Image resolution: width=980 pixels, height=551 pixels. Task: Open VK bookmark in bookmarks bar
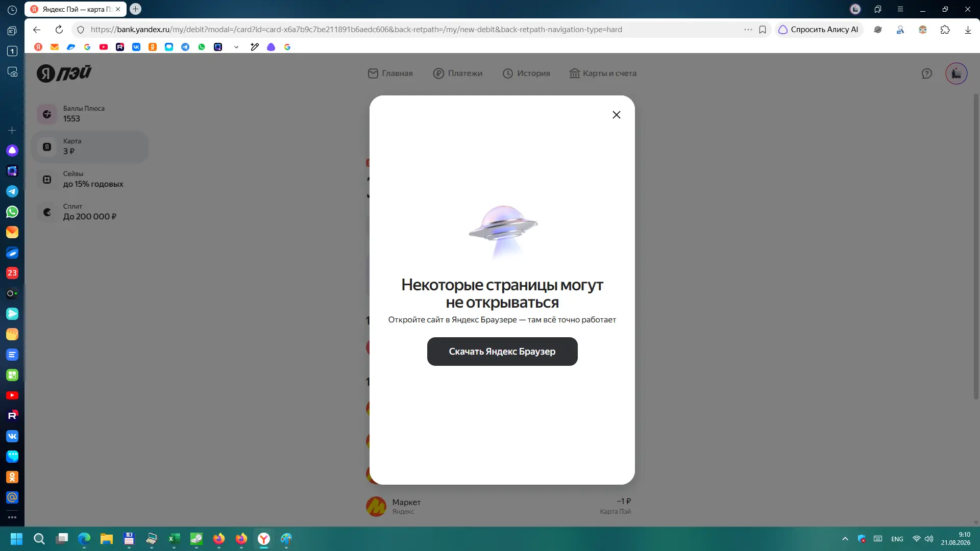click(136, 47)
